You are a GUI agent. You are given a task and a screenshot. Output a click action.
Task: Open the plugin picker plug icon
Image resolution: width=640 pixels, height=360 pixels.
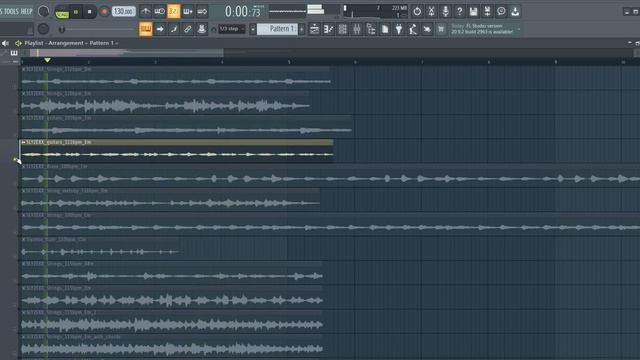(399, 29)
